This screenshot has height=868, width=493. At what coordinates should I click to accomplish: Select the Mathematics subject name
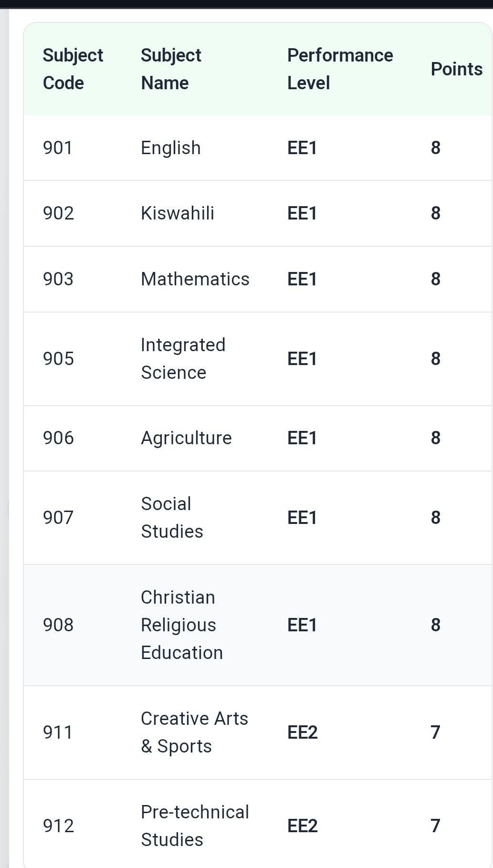click(195, 279)
